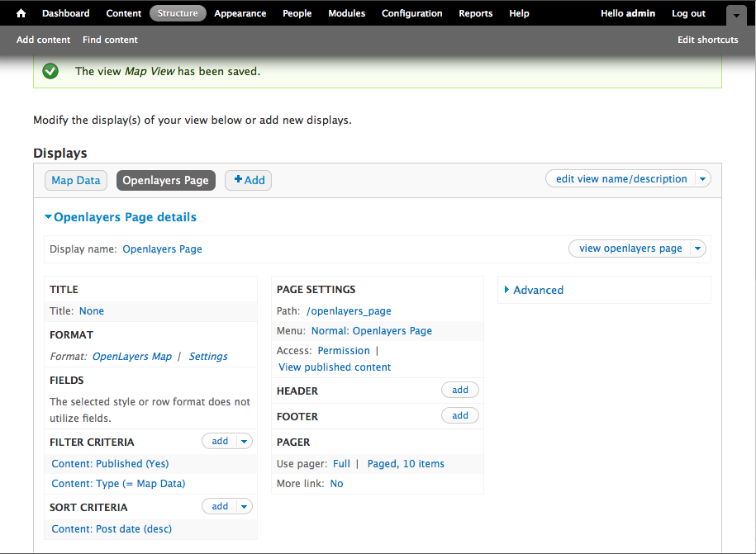Open the Structure admin menu
This screenshot has width=756, height=554.
[178, 13]
